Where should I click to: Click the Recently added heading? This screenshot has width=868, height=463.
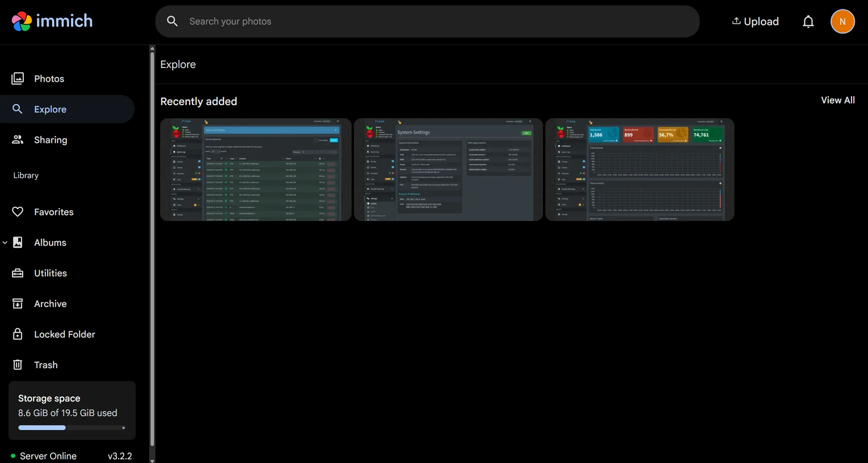tap(198, 101)
